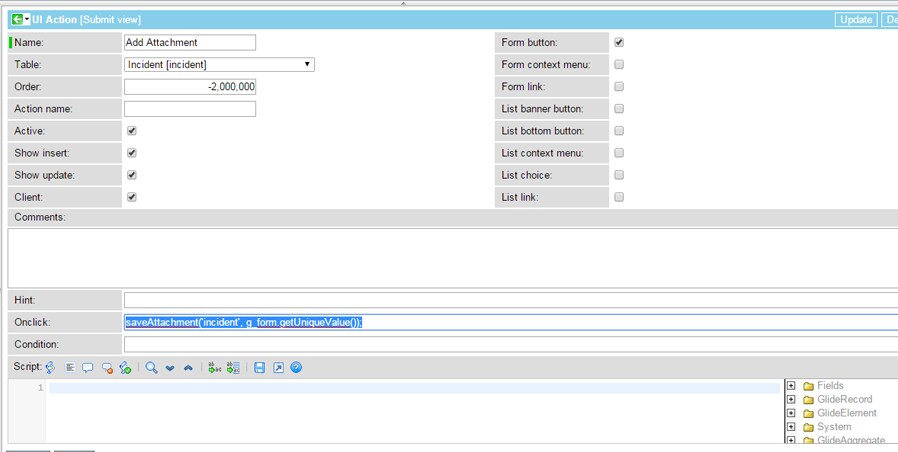Open the dropdown arrow beside the back icon
This screenshot has height=452, width=898.
(x=27, y=19)
